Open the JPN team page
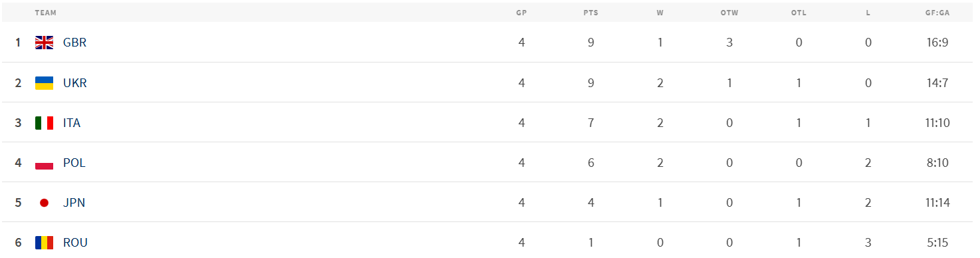Viewport: 980px width, 258px height. click(x=74, y=203)
